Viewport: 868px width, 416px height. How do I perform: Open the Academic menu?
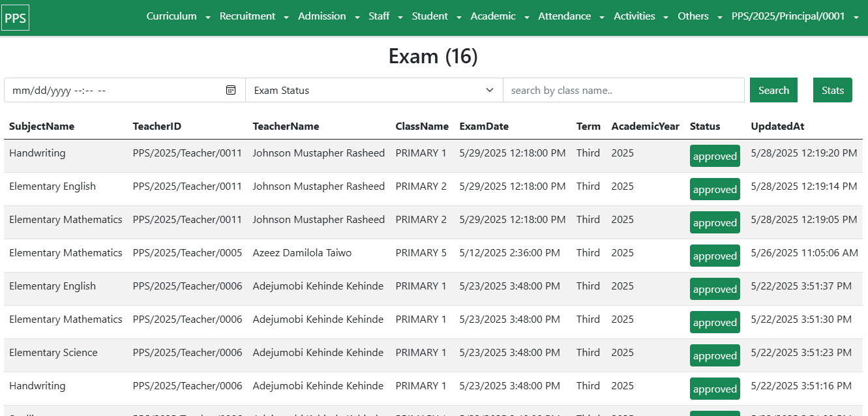pos(500,16)
